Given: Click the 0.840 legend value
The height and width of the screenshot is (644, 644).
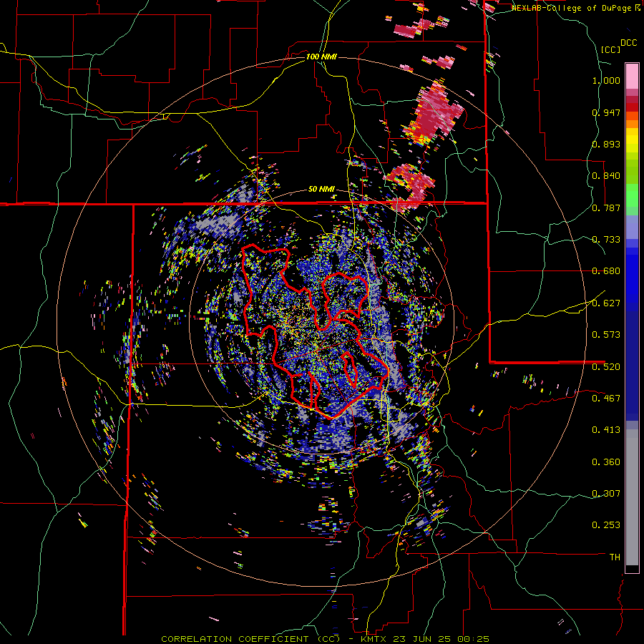Looking at the screenshot, I should pos(606,176).
